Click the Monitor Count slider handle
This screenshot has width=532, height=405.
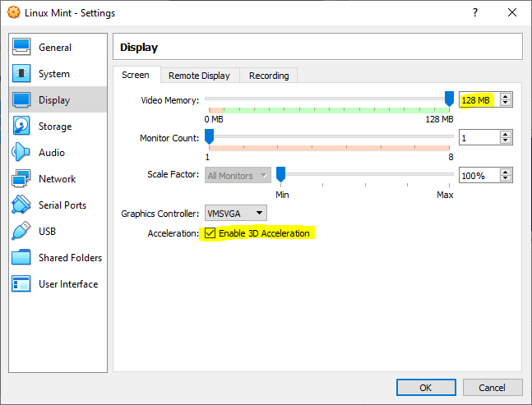click(x=210, y=136)
